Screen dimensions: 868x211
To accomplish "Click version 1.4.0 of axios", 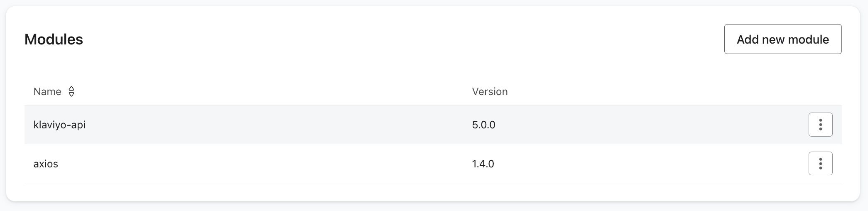I will click(x=483, y=164).
